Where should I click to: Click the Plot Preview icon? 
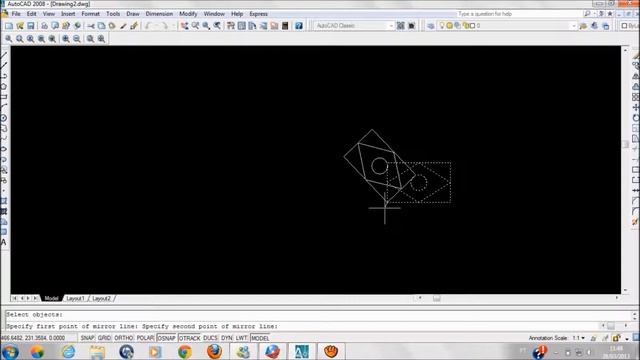pyautogui.click(x=55, y=26)
